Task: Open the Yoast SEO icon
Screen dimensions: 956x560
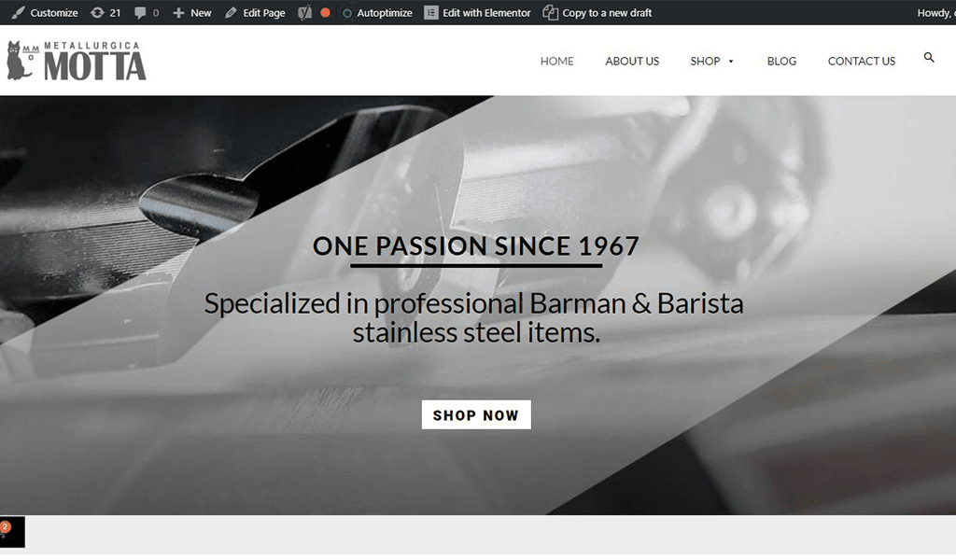Action: (x=305, y=12)
